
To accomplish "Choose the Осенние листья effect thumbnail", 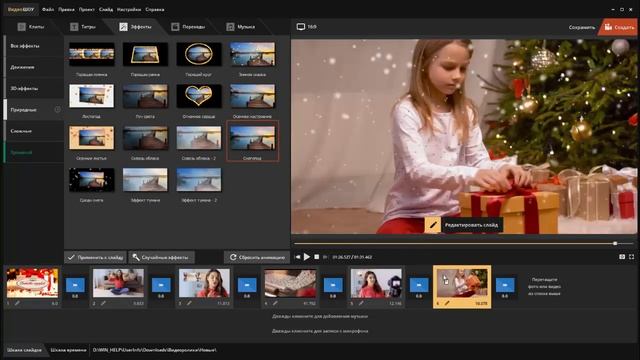I will [x=91, y=138].
